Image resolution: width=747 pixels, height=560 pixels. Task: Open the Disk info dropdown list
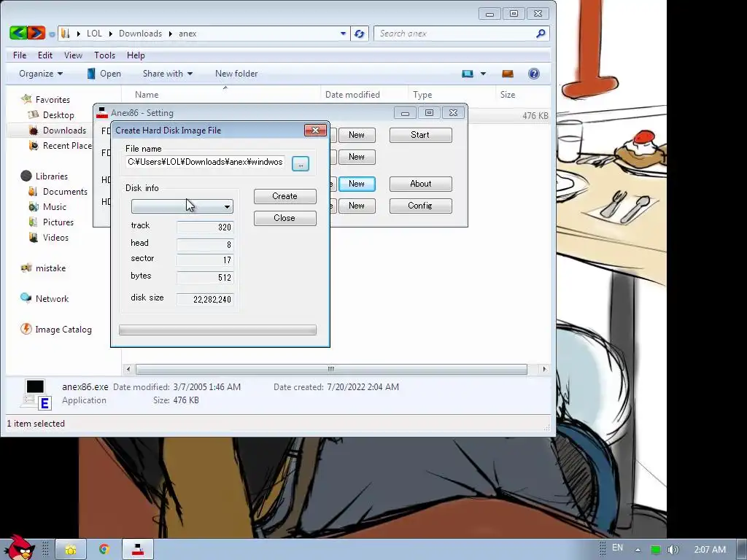click(x=182, y=206)
